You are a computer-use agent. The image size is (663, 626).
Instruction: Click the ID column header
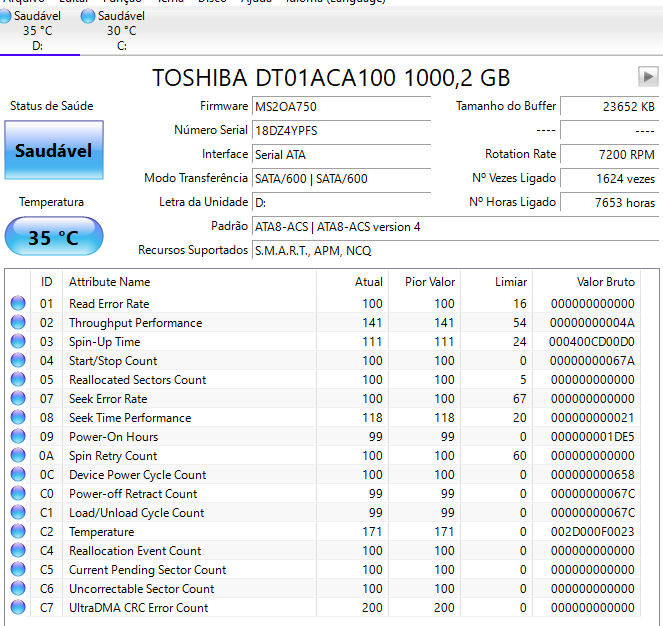[46, 282]
